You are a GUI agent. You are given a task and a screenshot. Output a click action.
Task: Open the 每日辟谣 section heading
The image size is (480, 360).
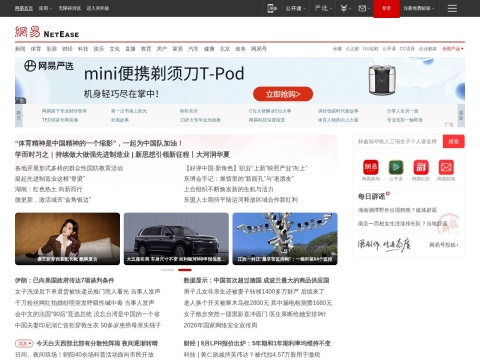[371, 197]
